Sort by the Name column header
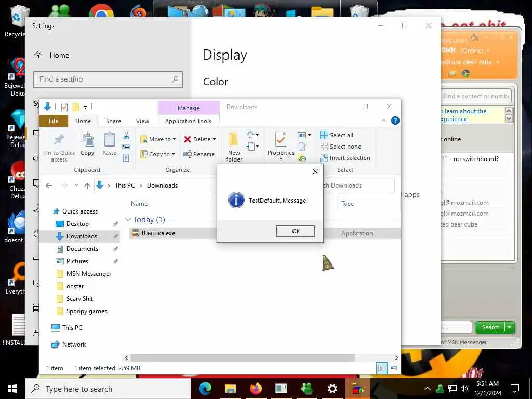 [x=139, y=204]
